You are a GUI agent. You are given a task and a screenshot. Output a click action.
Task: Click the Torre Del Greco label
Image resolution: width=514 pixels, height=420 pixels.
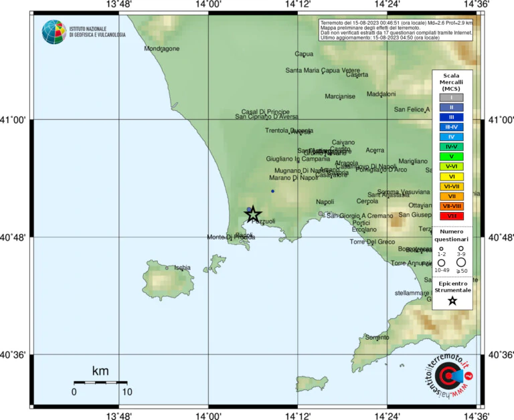372,242
